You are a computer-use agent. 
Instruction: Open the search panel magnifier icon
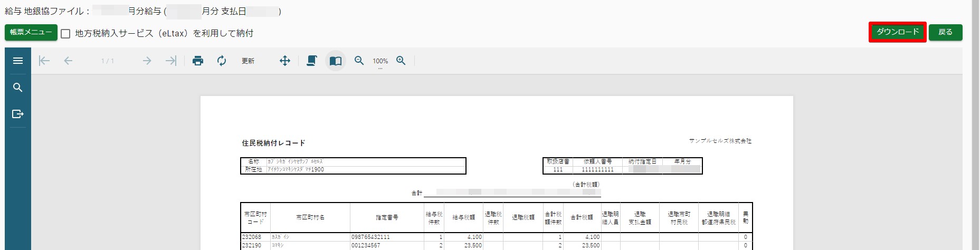coord(17,88)
